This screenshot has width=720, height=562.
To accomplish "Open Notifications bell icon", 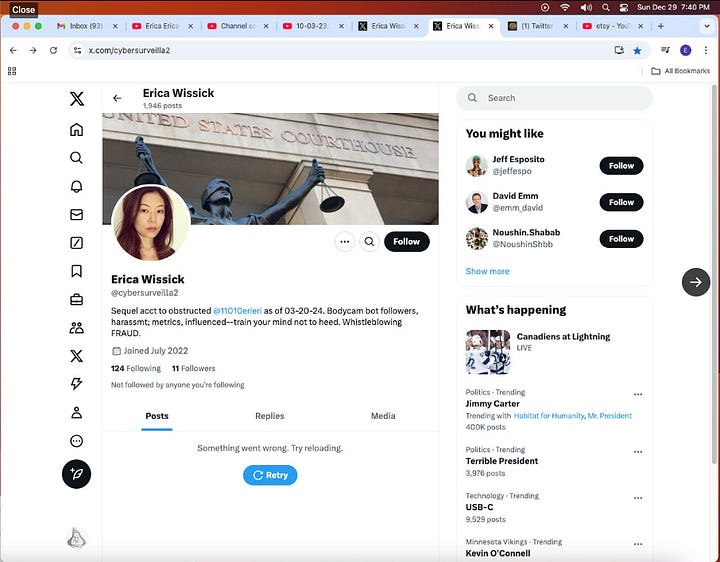I will (x=77, y=186).
